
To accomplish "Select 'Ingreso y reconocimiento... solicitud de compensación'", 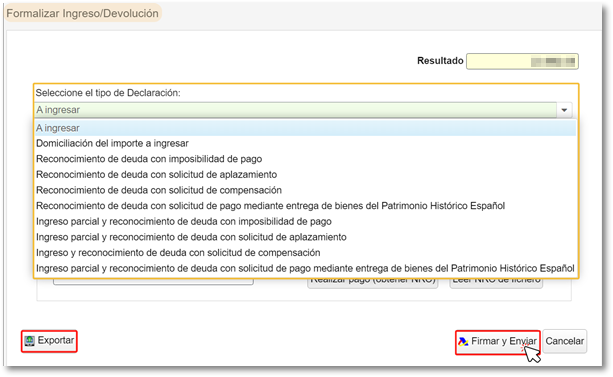I will tap(305, 253).
